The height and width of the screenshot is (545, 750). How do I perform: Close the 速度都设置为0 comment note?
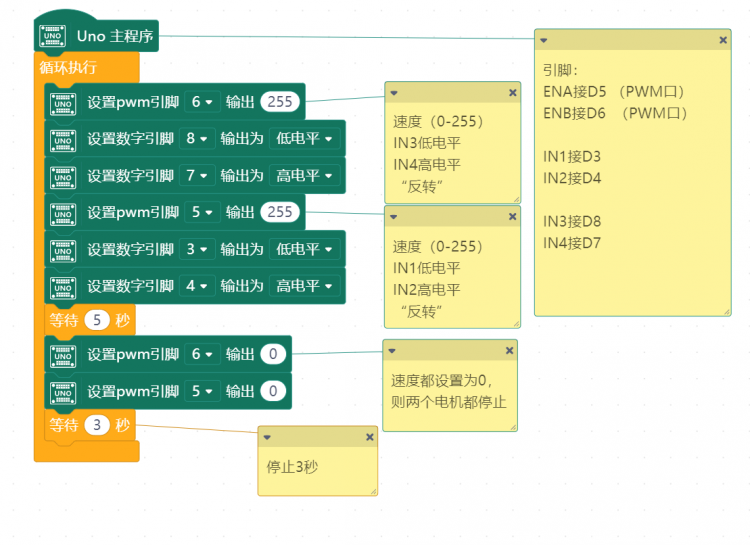[x=509, y=350]
